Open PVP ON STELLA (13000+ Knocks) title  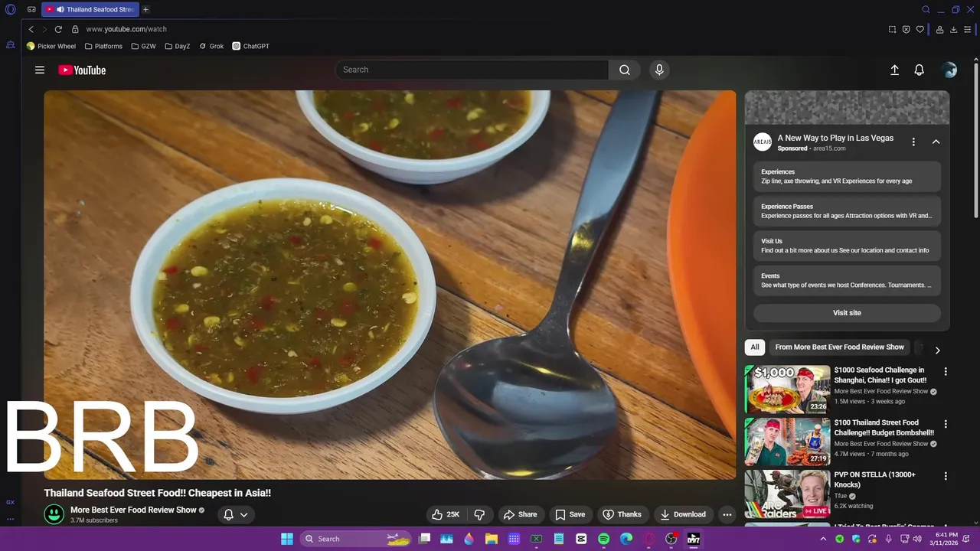click(x=874, y=480)
